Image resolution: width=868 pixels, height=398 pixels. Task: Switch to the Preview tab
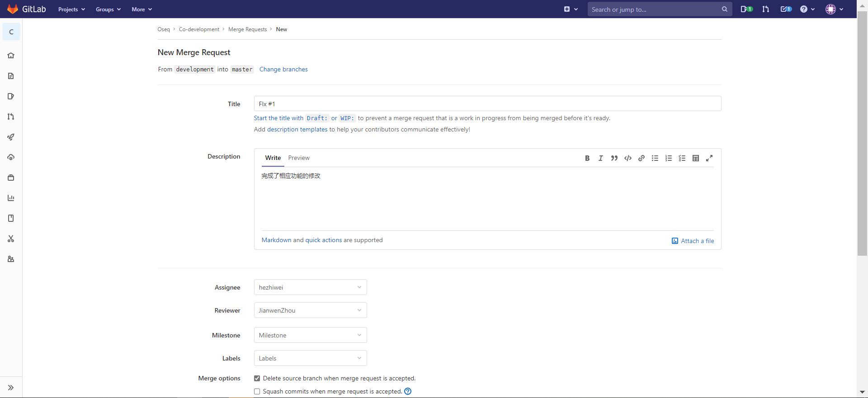tap(299, 158)
